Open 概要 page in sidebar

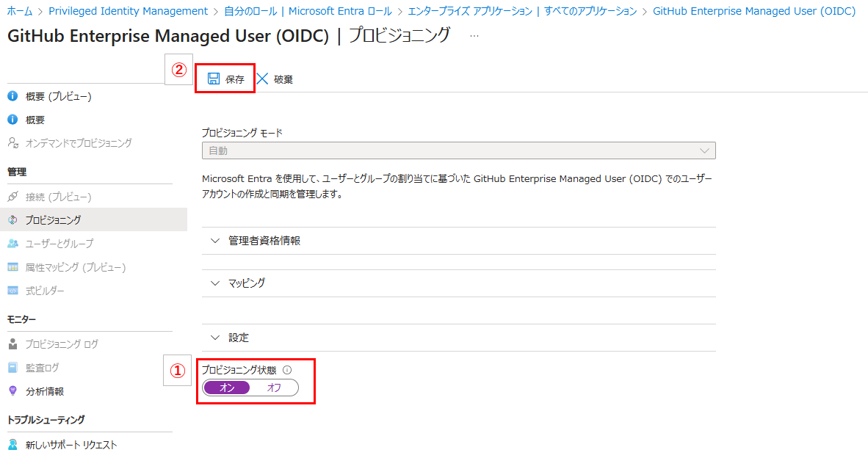(x=35, y=120)
